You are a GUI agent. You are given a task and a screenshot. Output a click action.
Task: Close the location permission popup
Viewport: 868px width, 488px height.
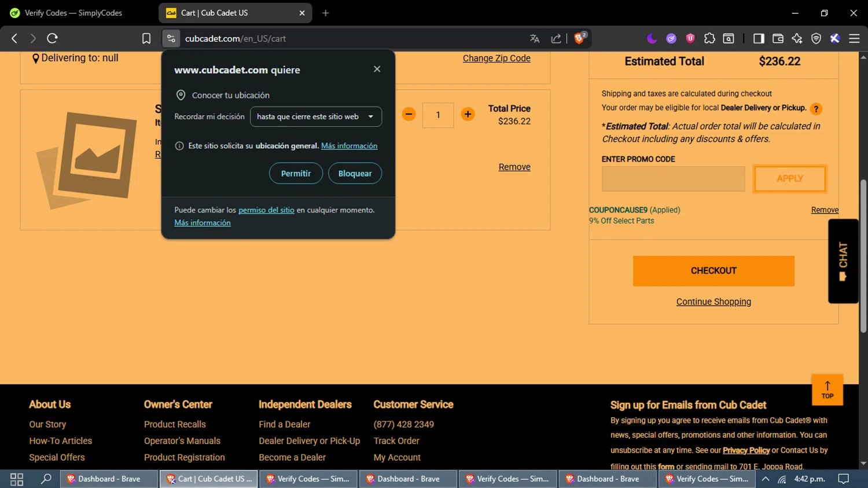pyautogui.click(x=377, y=69)
